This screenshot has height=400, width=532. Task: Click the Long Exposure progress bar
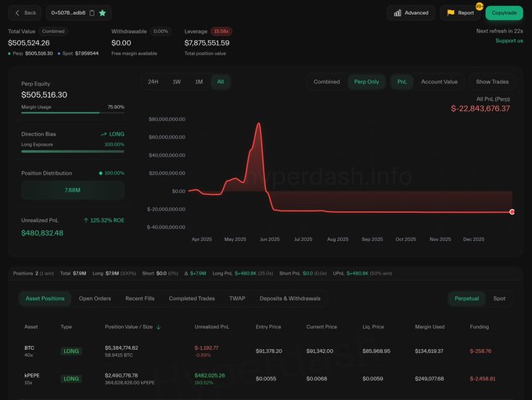pos(73,151)
